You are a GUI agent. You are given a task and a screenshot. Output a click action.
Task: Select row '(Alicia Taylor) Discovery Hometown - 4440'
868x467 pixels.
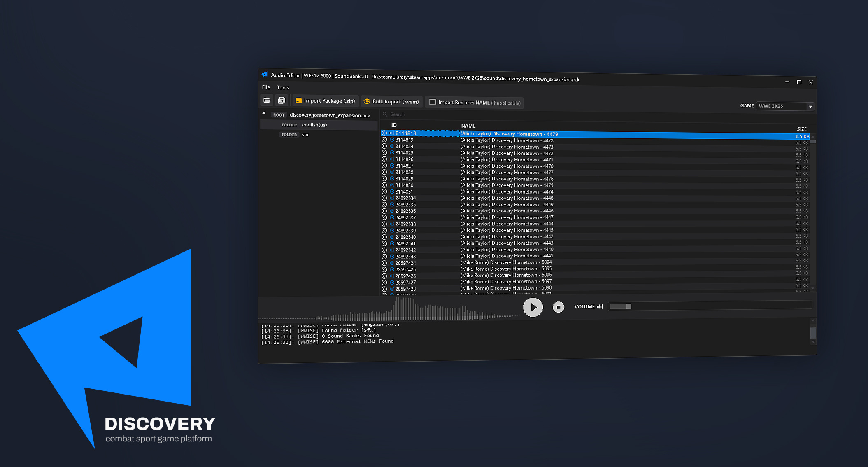[x=595, y=250]
